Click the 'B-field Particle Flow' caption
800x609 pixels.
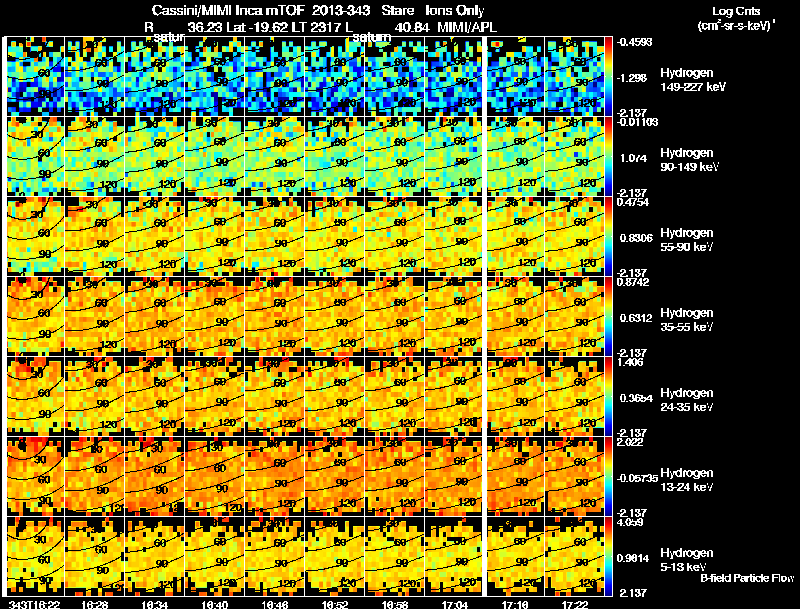click(x=747, y=578)
